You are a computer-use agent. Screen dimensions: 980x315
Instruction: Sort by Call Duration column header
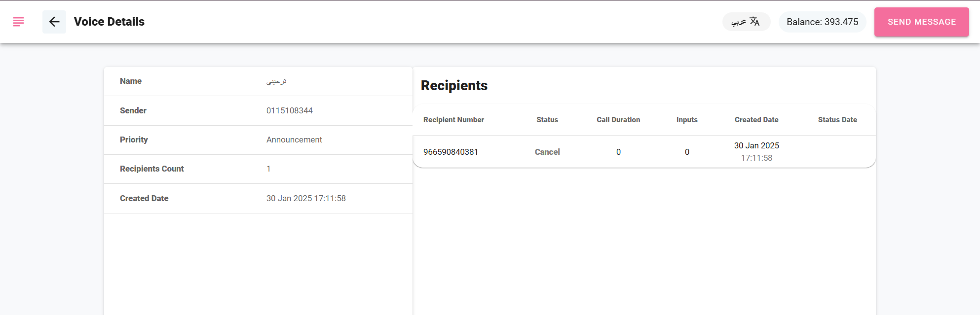coord(618,120)
